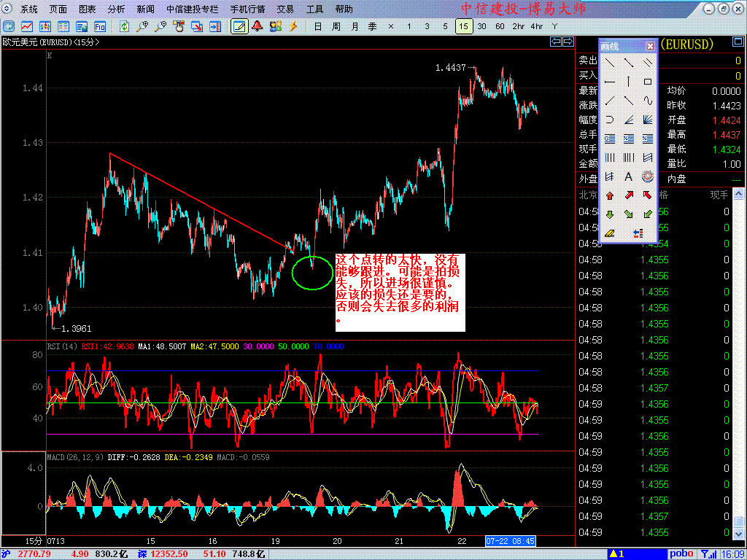Viewport: 747px width, 560px height.
Task: Place a green down arrow marker
Action: (610, 214)
